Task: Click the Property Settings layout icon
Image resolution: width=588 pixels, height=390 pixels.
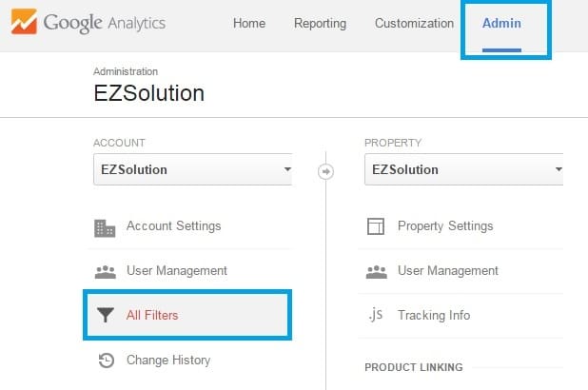Action: click(x=376, y=226)
